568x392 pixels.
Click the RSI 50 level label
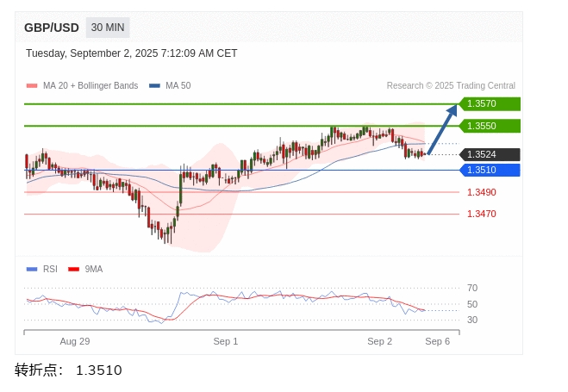click(472, 304)
